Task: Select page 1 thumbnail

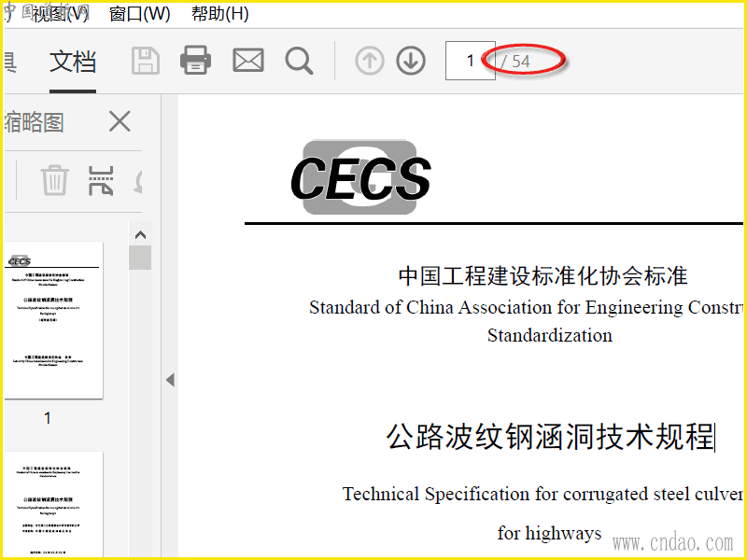Action: (53, 320)
